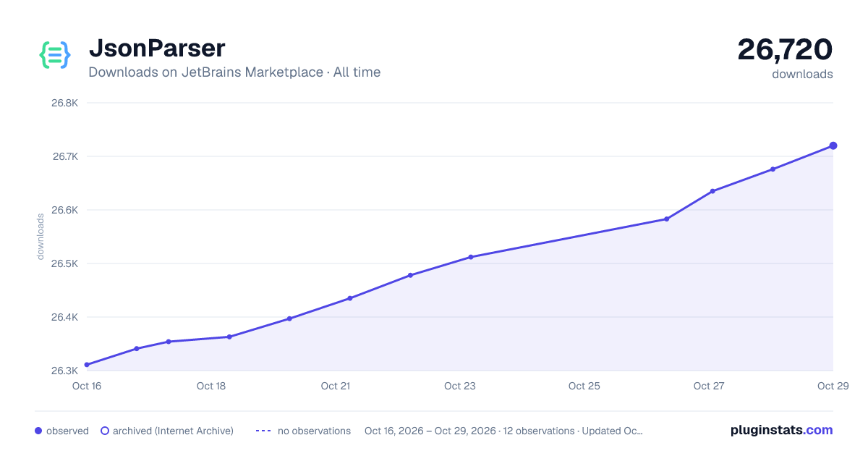
Task: Click the 26.8K y-axis label
Action: point(64,103)
